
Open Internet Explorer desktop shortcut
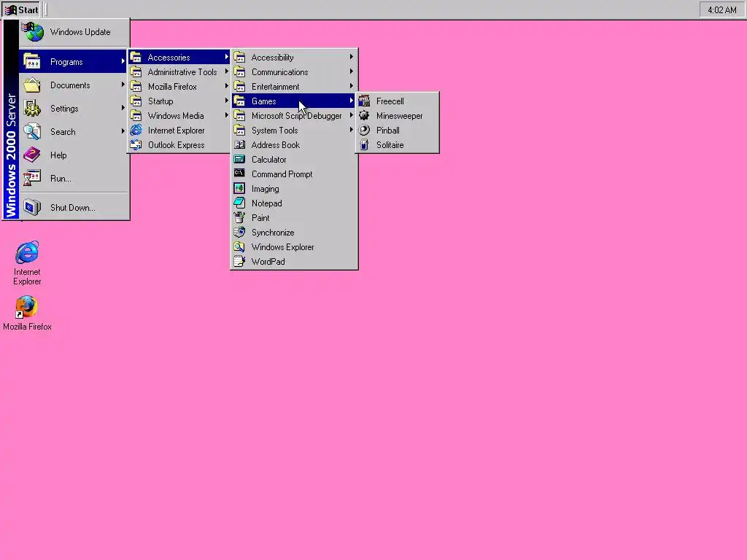point(27,262)
